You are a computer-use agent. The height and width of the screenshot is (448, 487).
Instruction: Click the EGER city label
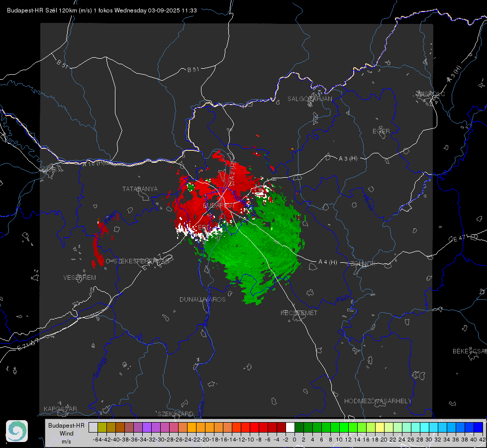pos(381,131)
